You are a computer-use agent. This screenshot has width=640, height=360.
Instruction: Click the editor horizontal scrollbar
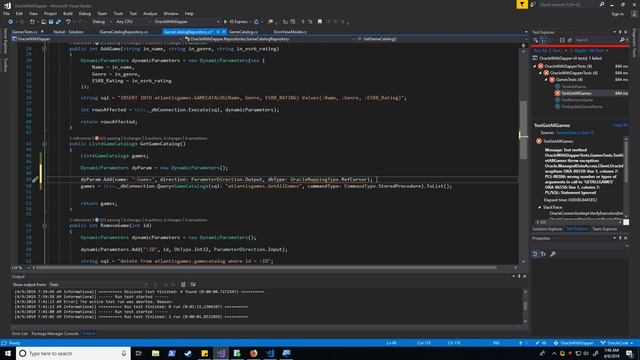[x=267, y=268]
